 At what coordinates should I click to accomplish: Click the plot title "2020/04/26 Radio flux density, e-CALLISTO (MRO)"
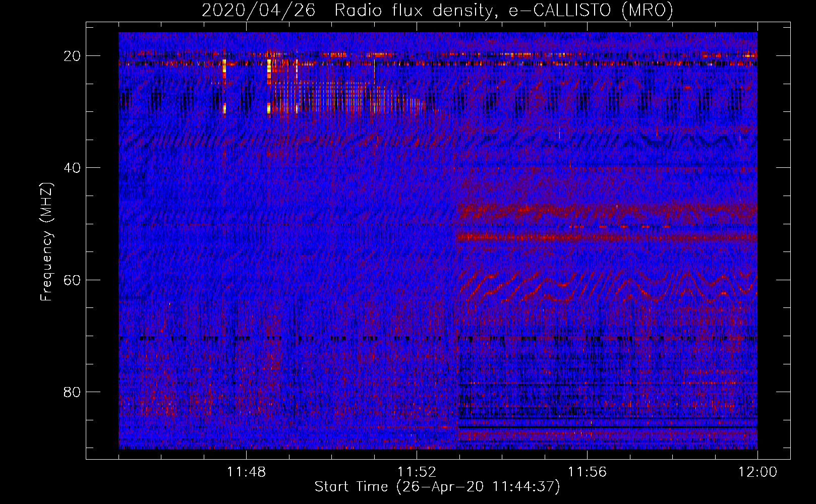(x=437, y=10)
